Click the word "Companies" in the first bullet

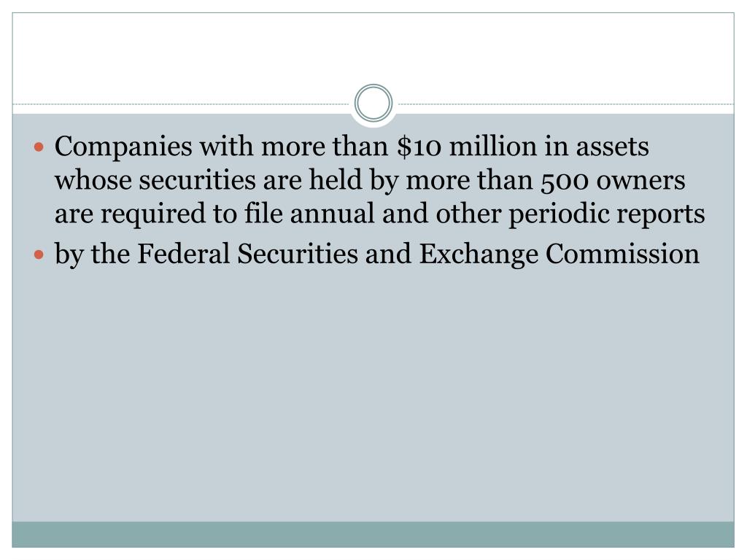pyautogui.click(x=123, y=147)
